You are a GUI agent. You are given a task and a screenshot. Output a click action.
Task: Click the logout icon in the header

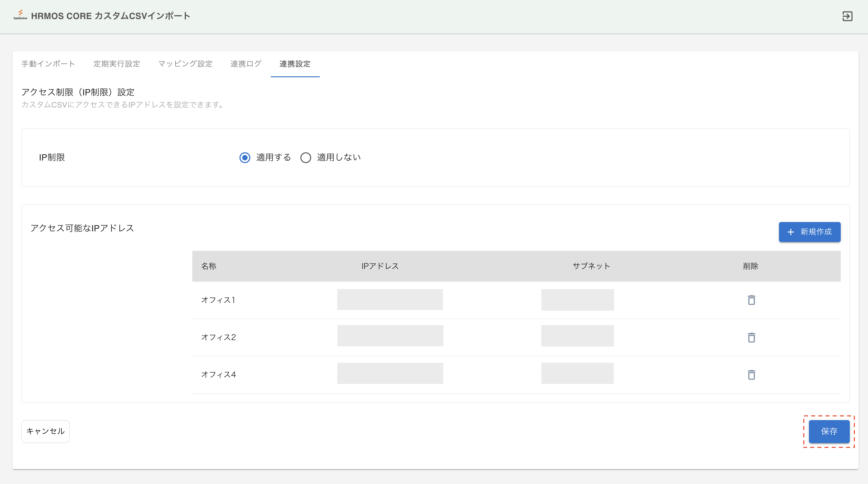coord(847,16)
